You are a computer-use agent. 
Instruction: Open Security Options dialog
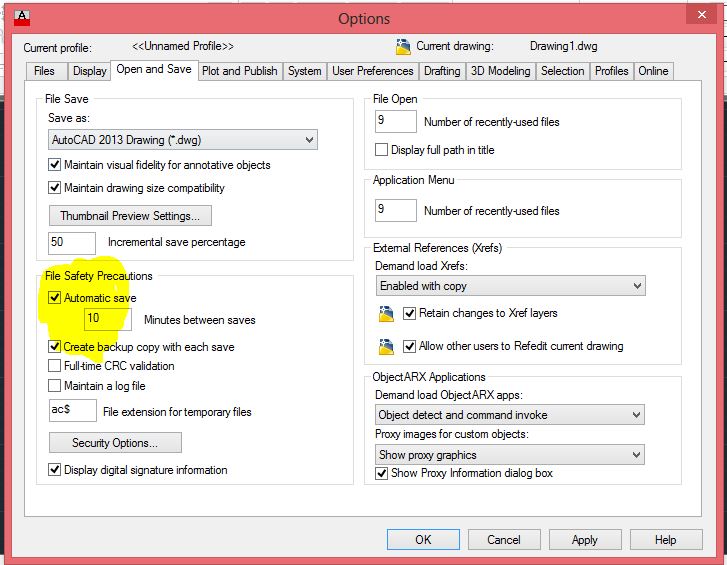(115, 443)
